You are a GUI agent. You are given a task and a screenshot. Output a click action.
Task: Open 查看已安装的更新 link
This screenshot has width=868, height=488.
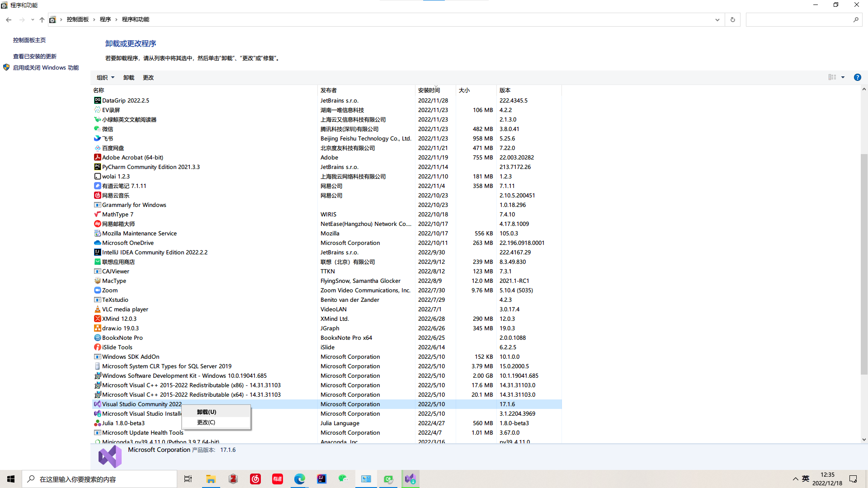[x=35, y=56]
